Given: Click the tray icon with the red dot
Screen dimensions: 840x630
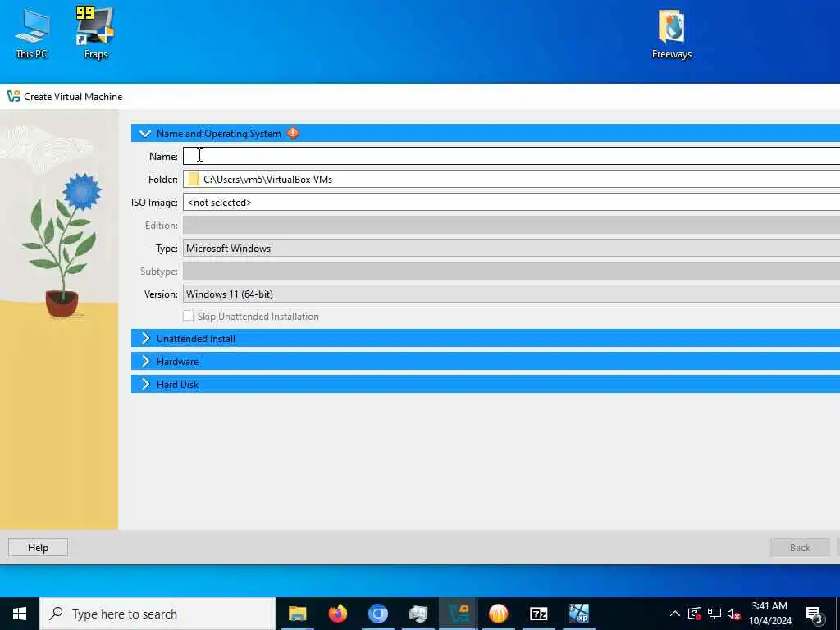Looking at the screenshot, I should tap(695, 614).
